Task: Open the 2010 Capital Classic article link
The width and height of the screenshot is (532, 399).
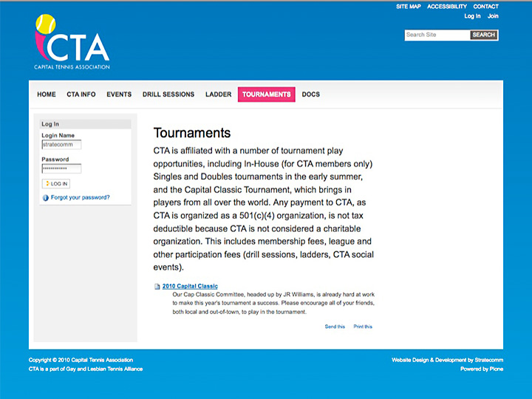Action: 190,286
